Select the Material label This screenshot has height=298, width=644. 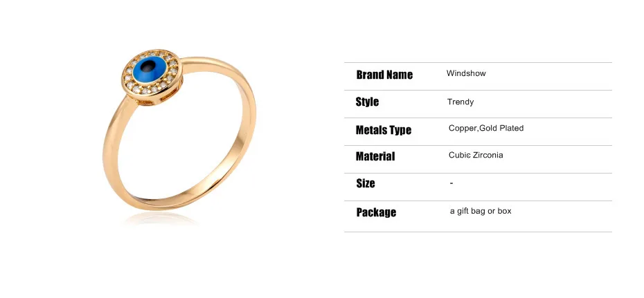375,156
